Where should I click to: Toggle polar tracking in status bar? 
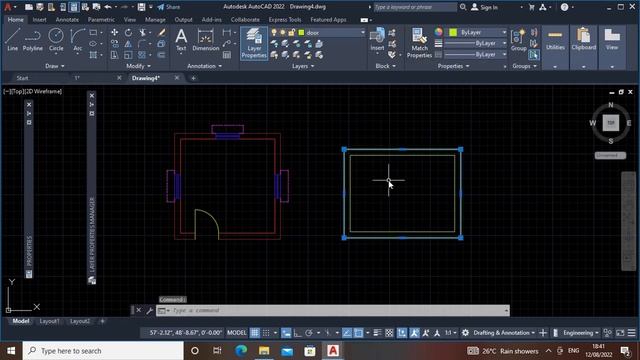tap(309, 333)
